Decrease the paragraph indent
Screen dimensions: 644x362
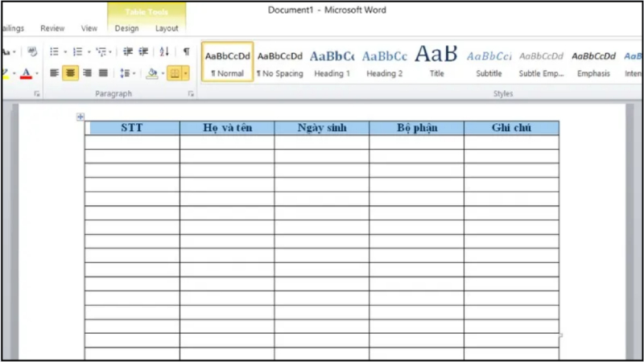click(x=127, y=51)
